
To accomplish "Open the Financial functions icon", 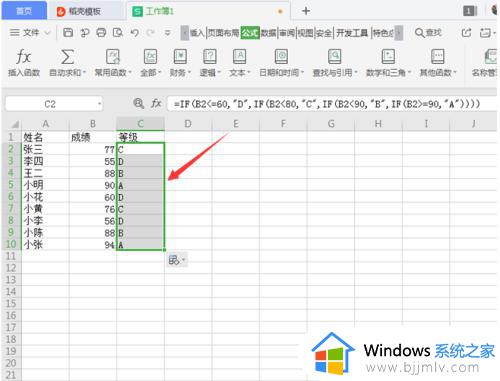I will click(x=180, y=57).
